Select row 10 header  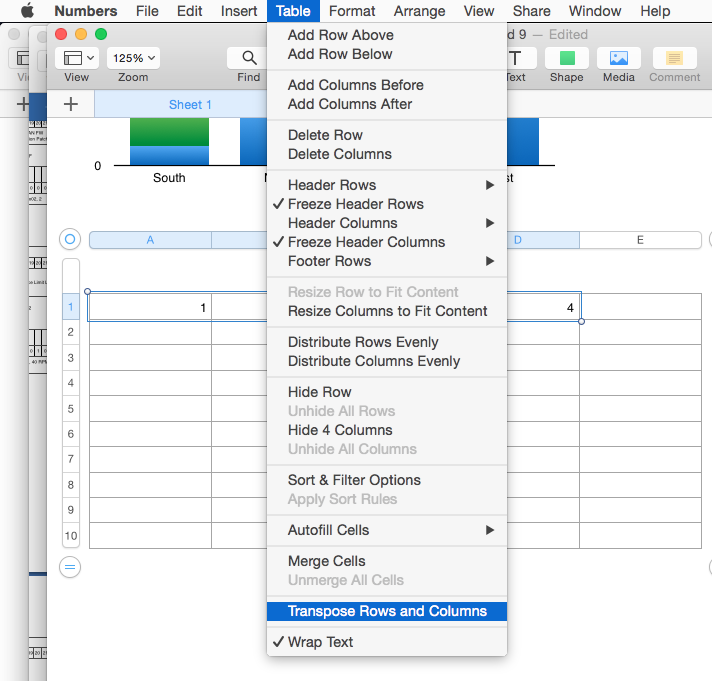click(x=71, y=536)
